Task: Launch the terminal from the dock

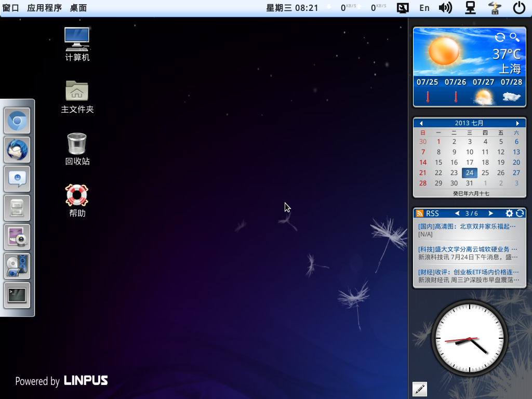Action: pyautogui.click(x=17, y=295)
